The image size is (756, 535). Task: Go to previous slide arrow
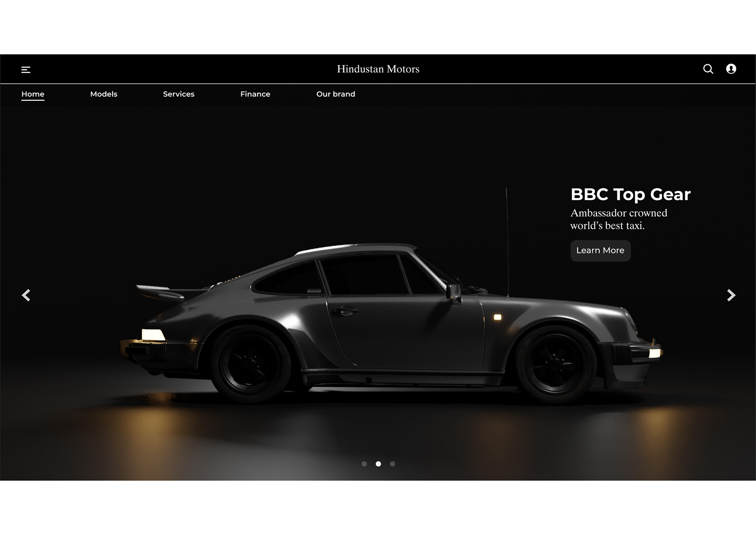point(26,295)
